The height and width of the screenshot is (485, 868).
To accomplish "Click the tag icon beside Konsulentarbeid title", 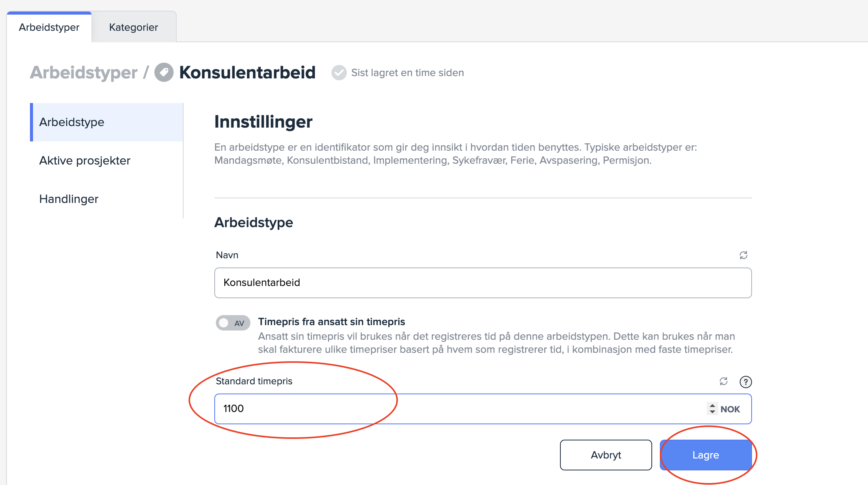I will (164, 72).
